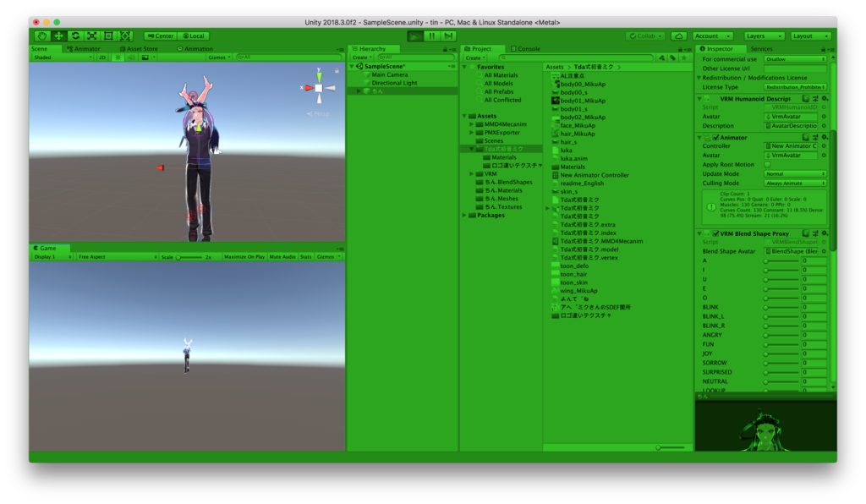The width and height of the screenshot is (866, 504).
Task: Click the Pause button
Action: coord(432,36)
